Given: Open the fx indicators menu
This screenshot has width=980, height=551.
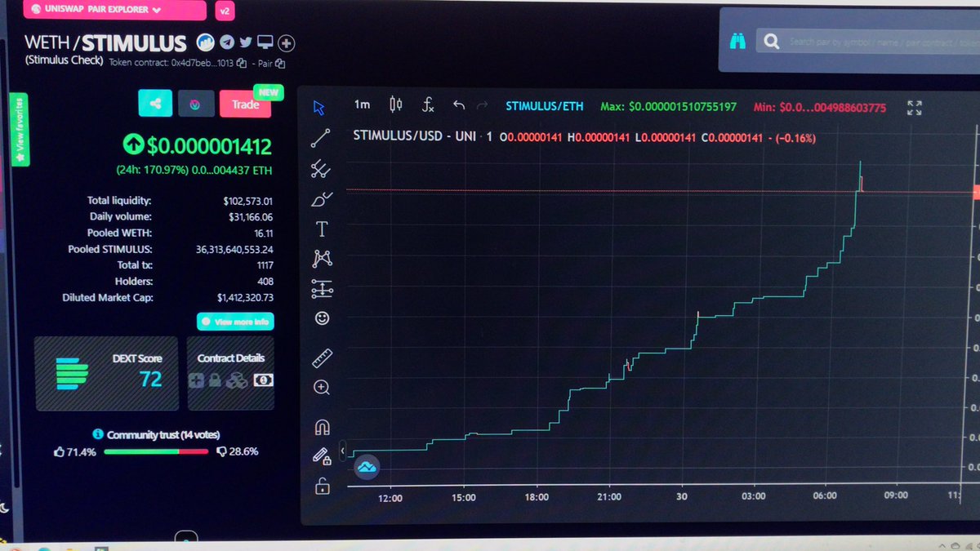Looking at the screenshot, I should pyautogui.click(x=428, y=104).
